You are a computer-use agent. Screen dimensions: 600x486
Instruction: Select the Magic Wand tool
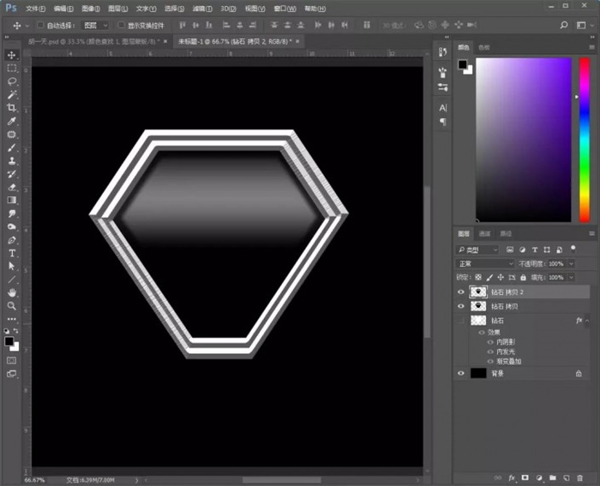point(12,94)
